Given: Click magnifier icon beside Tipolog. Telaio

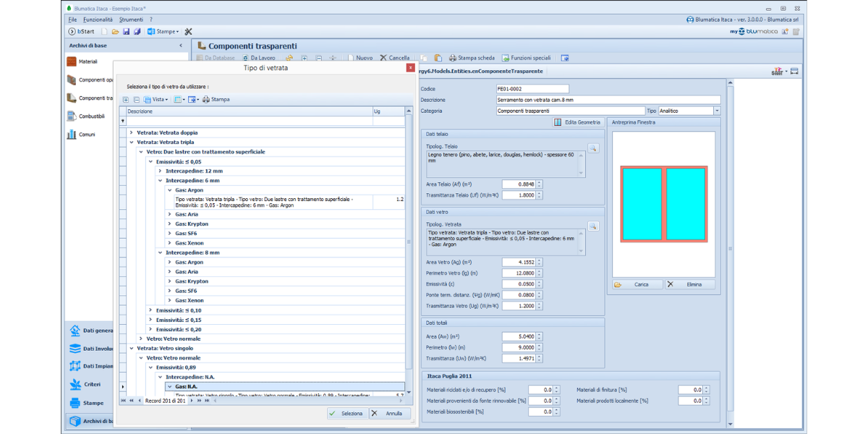Looking at the screenshot, I should pyautogui.click(x=593, y=148).
